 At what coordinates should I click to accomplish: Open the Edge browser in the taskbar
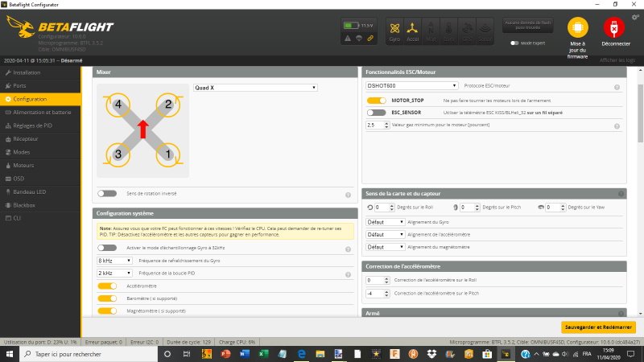pos(302,354)
